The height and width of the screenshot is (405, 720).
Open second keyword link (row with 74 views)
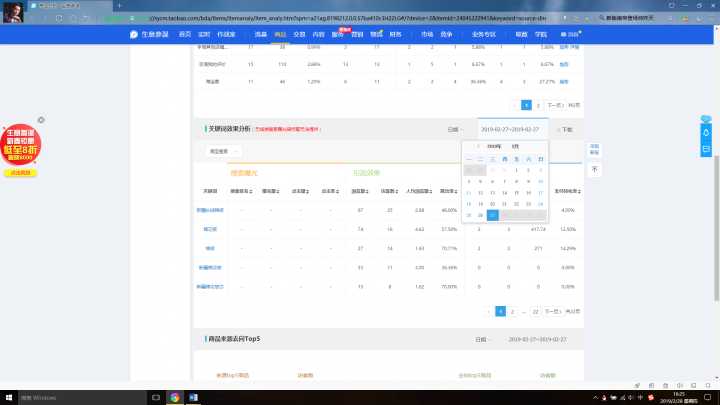pyautogui.click(x=210, y=229)
